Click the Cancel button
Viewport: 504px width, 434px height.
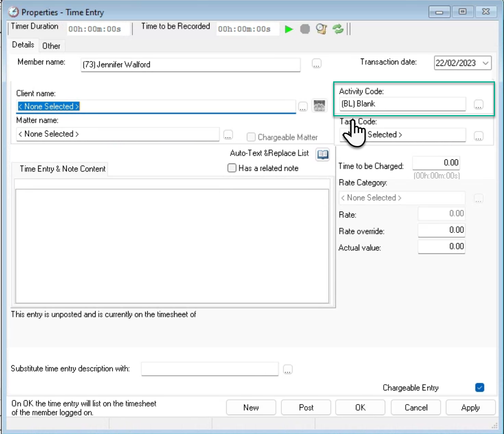click(416, 408)
